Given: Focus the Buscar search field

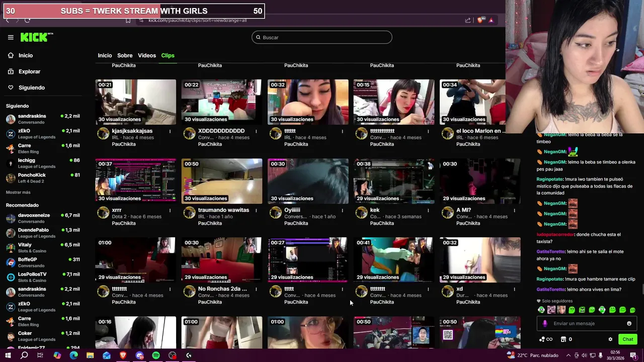Looking at the screenshot, I should coord(322,37).
